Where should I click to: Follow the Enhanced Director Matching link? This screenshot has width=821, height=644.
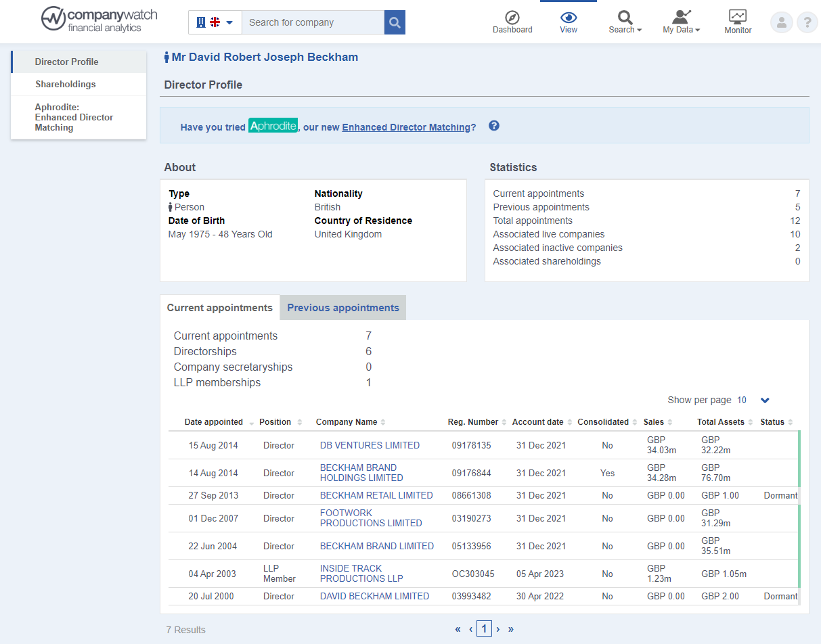tap(406, 127)
